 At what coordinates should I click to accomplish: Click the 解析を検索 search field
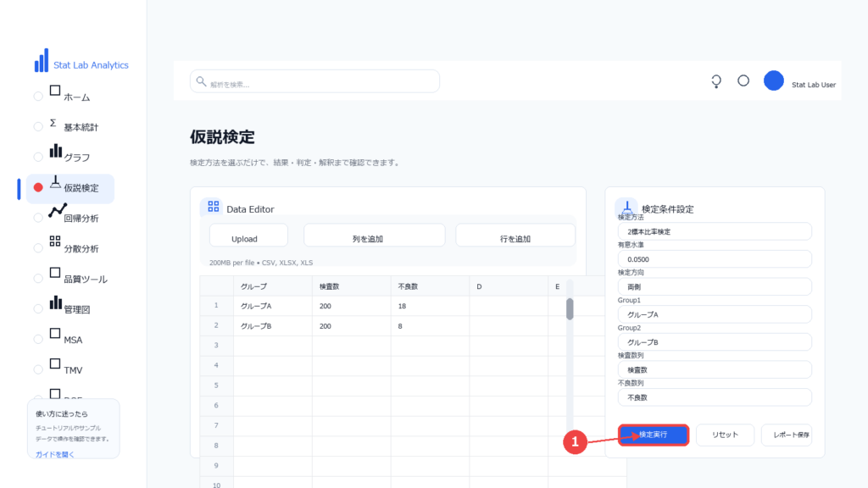(315, 81)
